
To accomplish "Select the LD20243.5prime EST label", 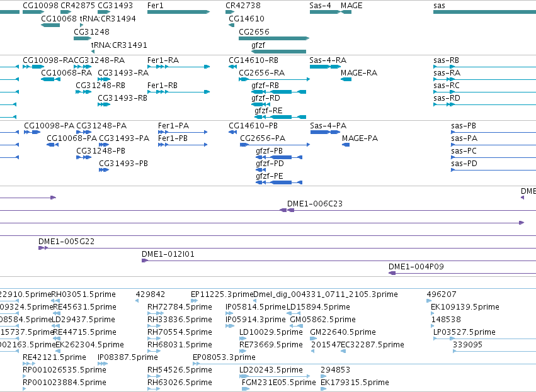I will [x=271, y=370].
